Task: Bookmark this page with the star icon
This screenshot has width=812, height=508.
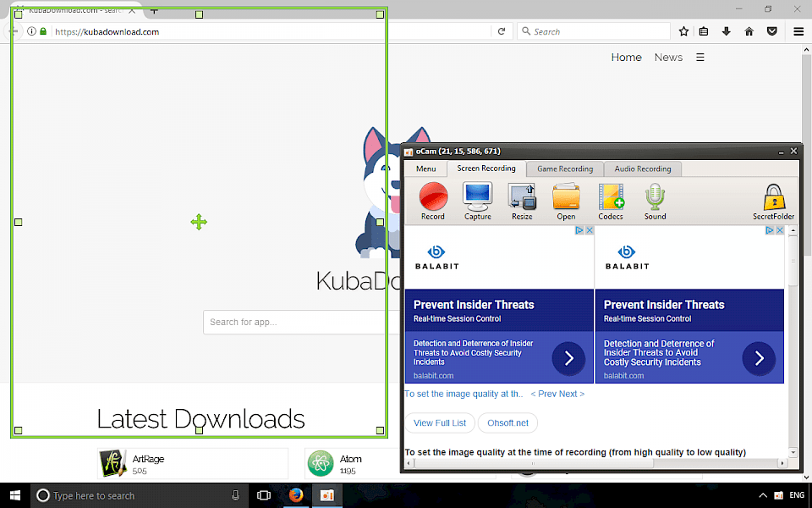Action: pyautogui.click(x=683, y=31)
